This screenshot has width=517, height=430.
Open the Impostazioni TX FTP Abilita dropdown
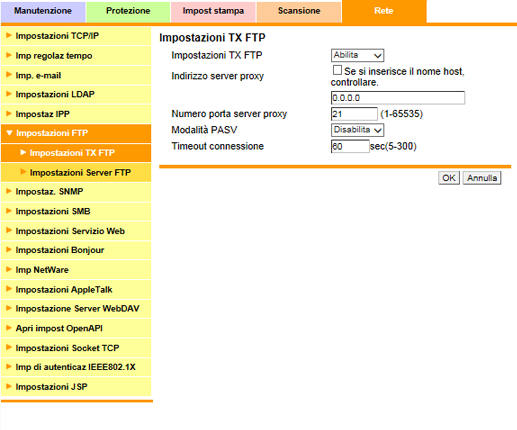pos(357,55)
